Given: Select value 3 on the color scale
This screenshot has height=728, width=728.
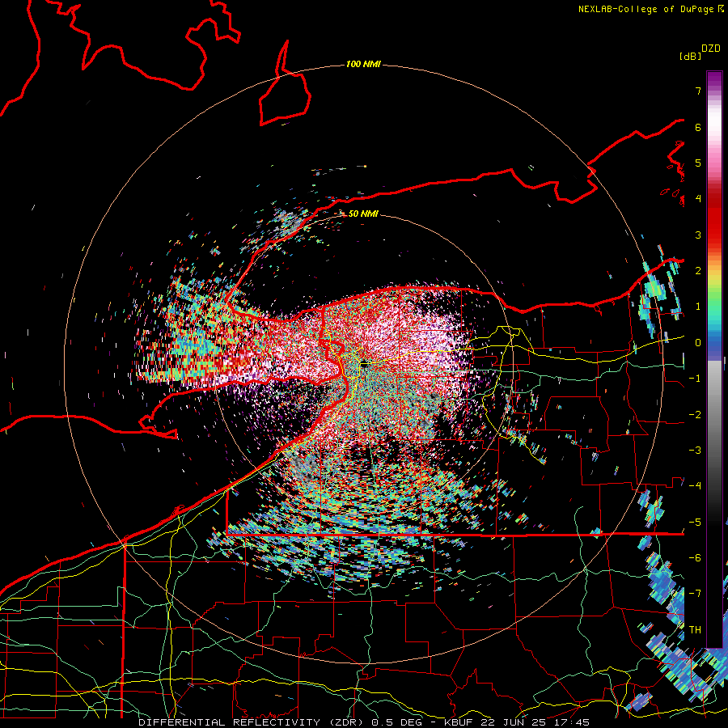Looking at the screenshot, I should click(698, 235).
